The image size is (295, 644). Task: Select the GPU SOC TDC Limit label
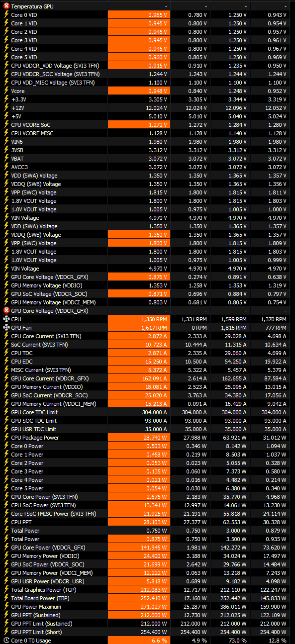tap(34, 421)
